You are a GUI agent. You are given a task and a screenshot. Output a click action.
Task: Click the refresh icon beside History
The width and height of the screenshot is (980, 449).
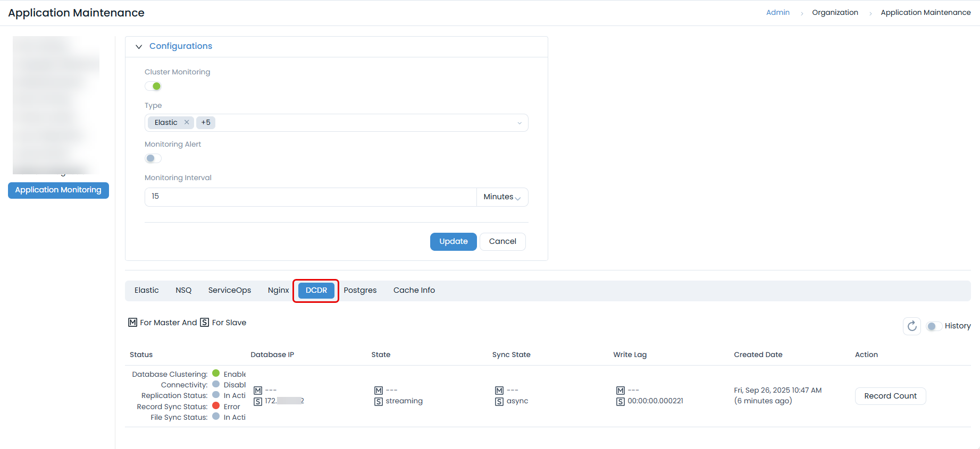pyautogui.click(x=911, y=326)
